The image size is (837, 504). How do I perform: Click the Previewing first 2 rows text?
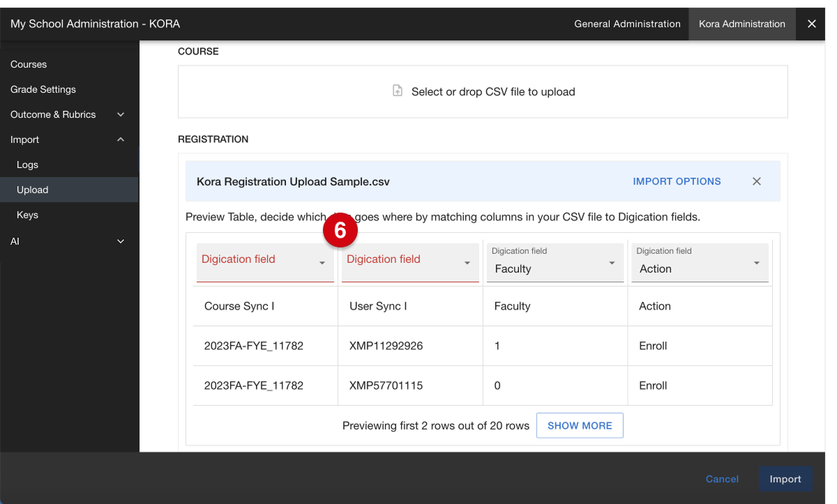(436, 425)
